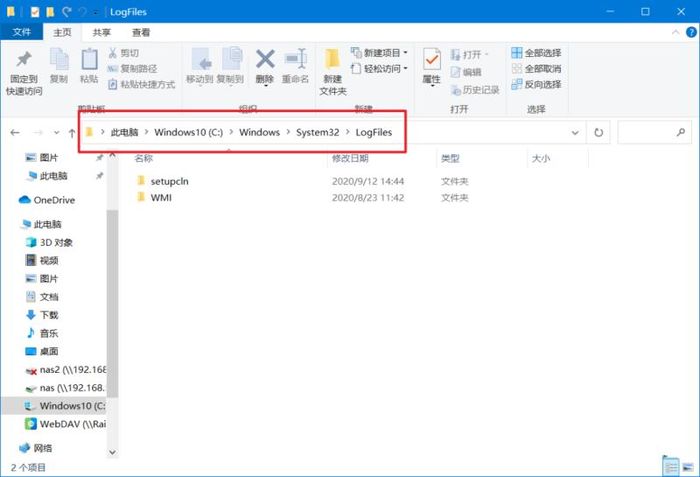The height and width of the screenshot is (477, 700).
Task: Select 网络 (Network) in the navigation pane
Action: coord(36,448)
